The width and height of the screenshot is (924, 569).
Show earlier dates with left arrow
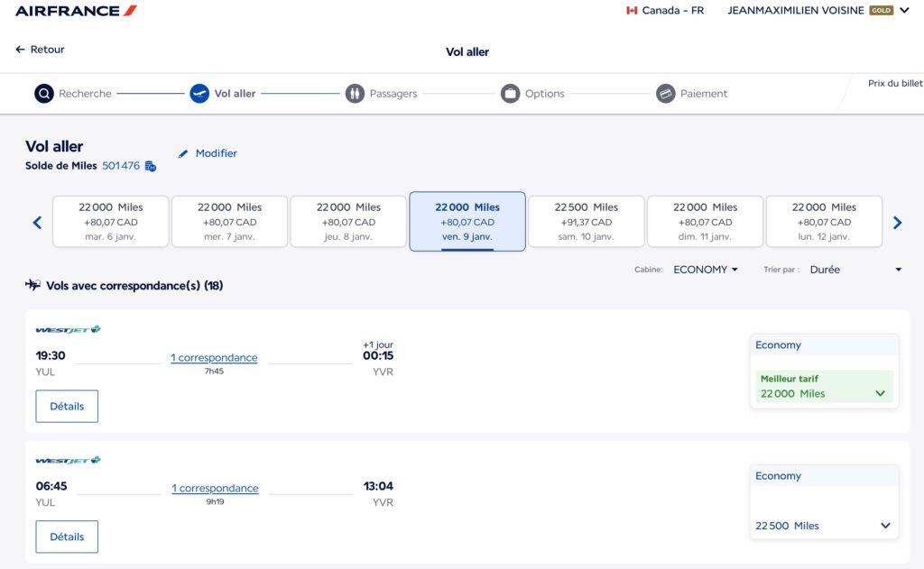point(37,223)
